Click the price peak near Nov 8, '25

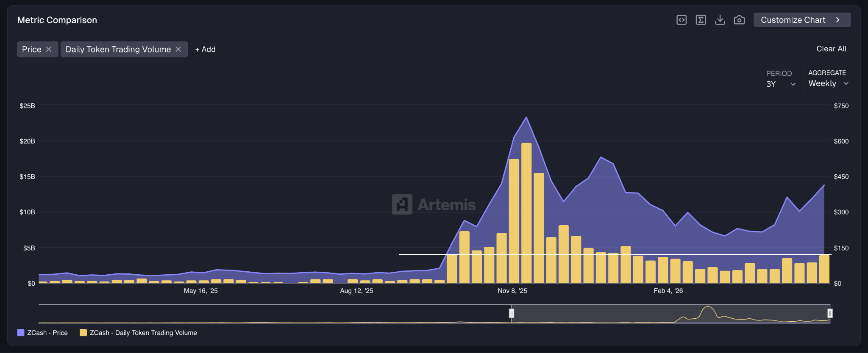pos(526,117)
